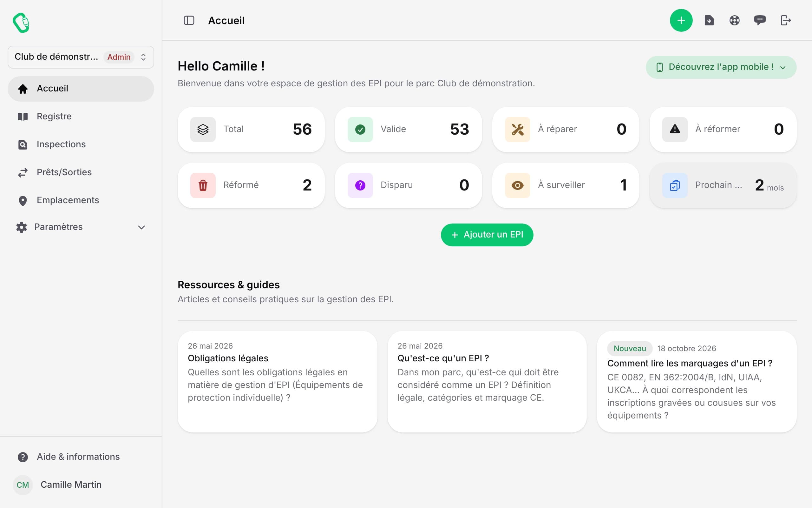Open Registre in sidebar

coord(81,117)
